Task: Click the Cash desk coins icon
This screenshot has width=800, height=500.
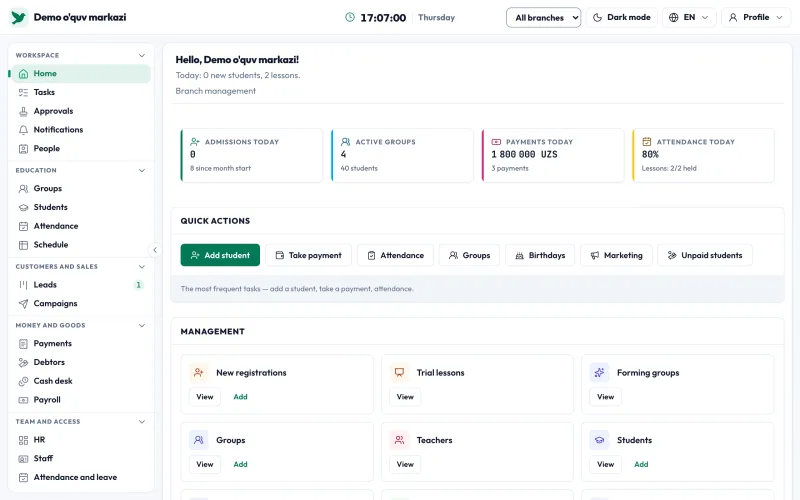Action: [x=23, y=382]
